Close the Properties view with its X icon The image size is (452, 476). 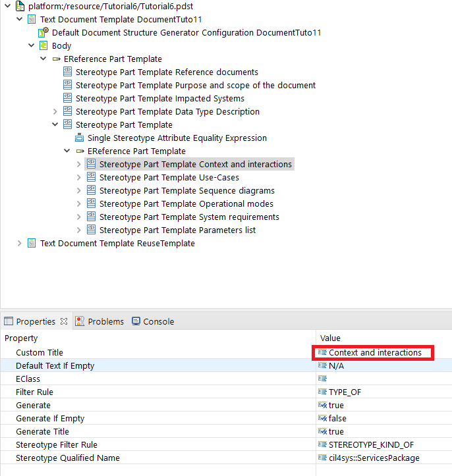(x=64, y=321)
